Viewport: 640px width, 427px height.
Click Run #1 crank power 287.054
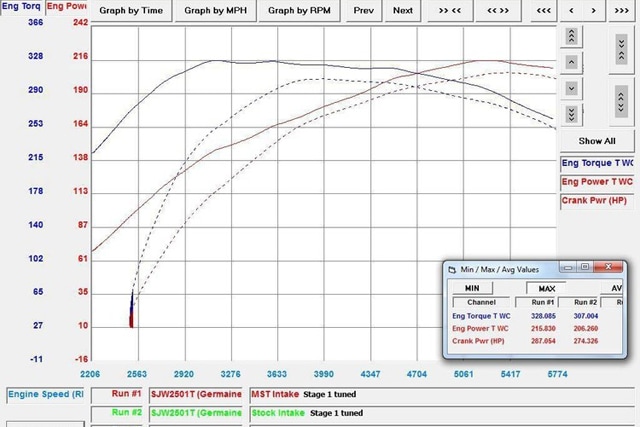pyautogui.click(x=543, y=341)
